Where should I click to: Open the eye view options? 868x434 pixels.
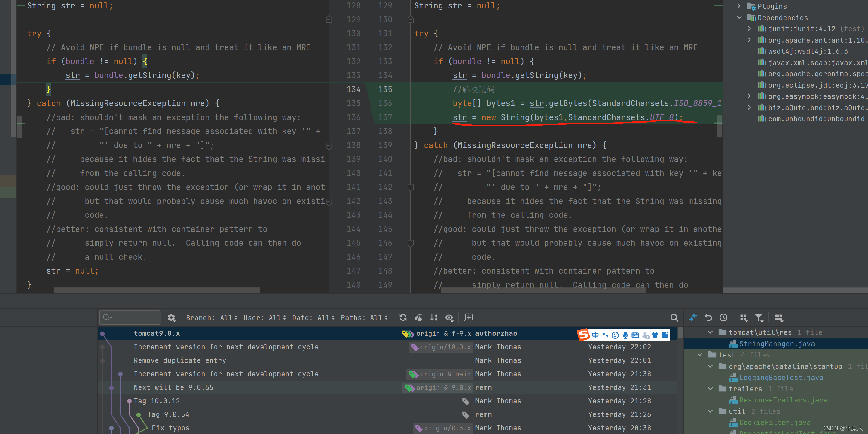(x=449, y=317)
